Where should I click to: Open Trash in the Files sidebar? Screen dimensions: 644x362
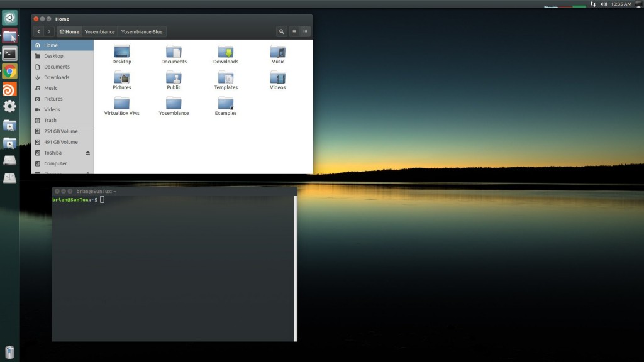tap(62, 120)
